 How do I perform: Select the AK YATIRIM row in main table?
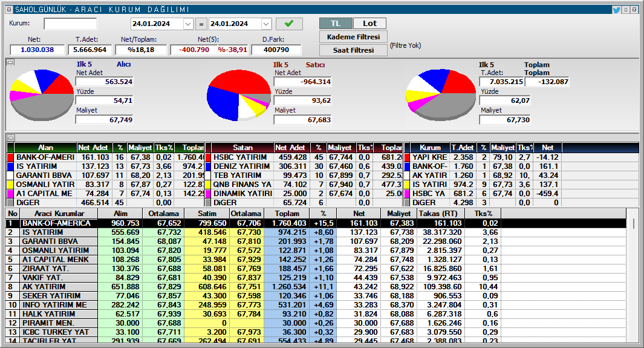pos(316,286)
